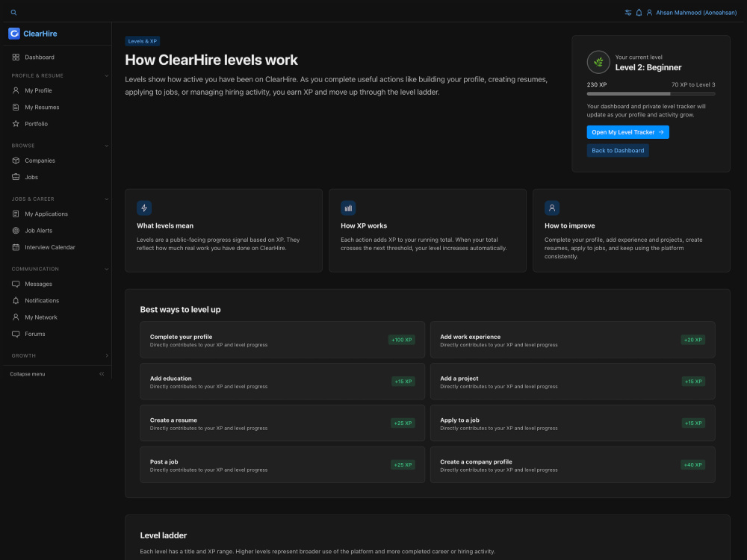This screenshot has height=560, width=747.
Task: Click the bar chart icon in How XP works
Action: coord(348,208)
